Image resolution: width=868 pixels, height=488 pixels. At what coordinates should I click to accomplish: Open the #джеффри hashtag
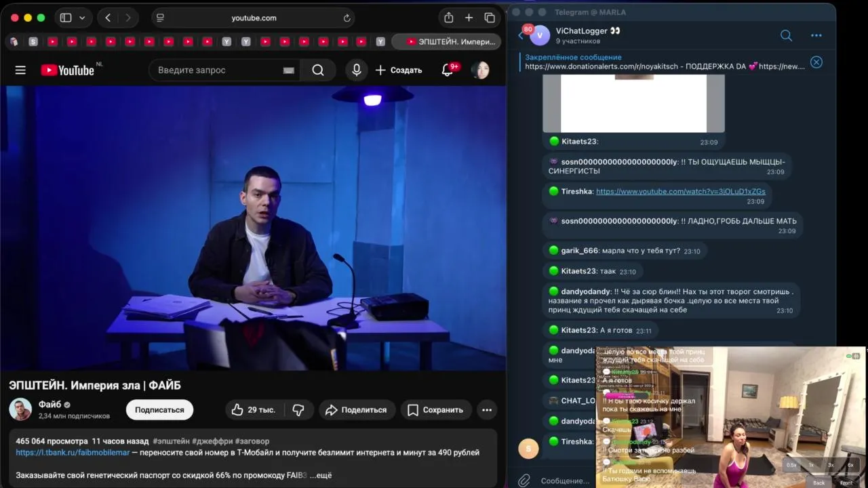[212, 441]
